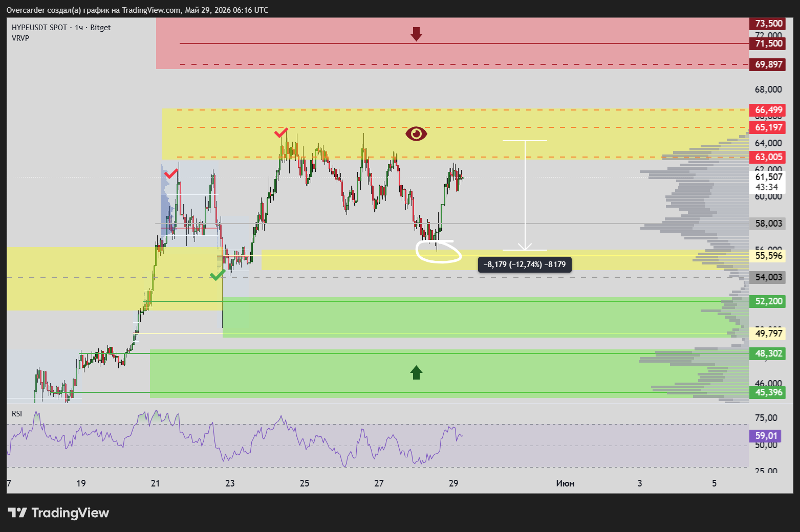Click the Overcarder chart attribution header text
This screenshot has width=800, height=532.
[137, 10]
